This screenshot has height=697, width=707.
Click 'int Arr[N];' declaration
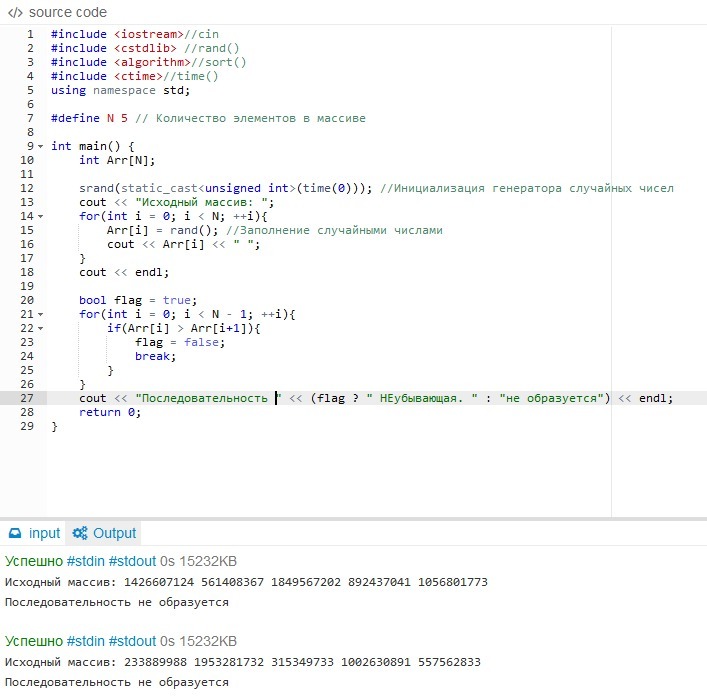(x=117, y=160)
